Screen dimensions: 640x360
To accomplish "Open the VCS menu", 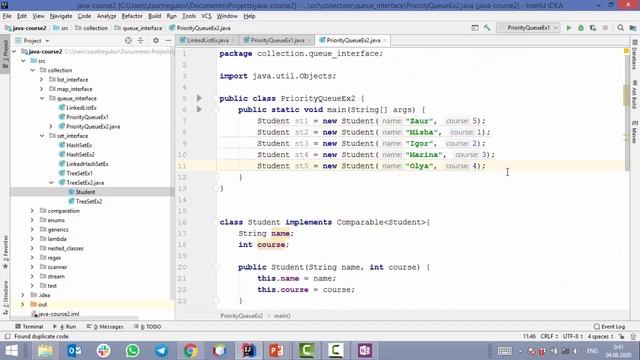I will pyautogui.click(x=206, y=16).
